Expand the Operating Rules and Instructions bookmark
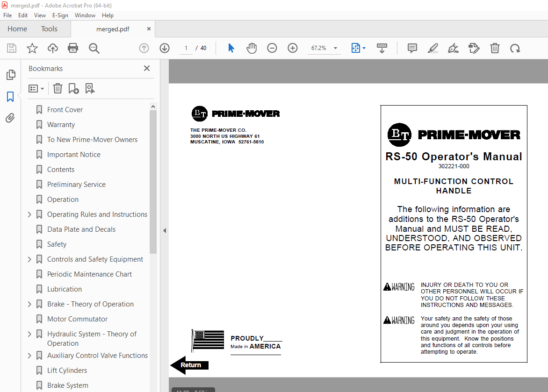This screenshot has height=392, width=548. pos(29,214)
